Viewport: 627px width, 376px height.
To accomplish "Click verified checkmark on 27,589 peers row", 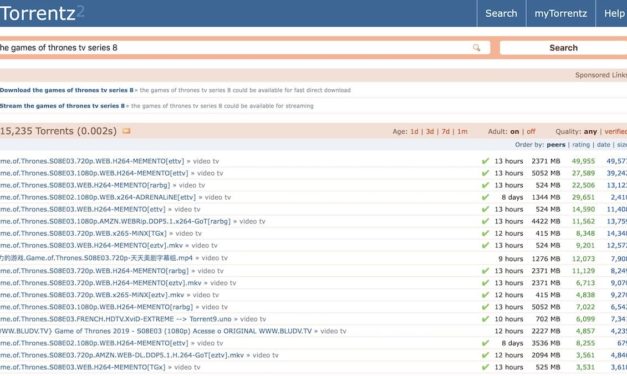I will coord(485,173).
